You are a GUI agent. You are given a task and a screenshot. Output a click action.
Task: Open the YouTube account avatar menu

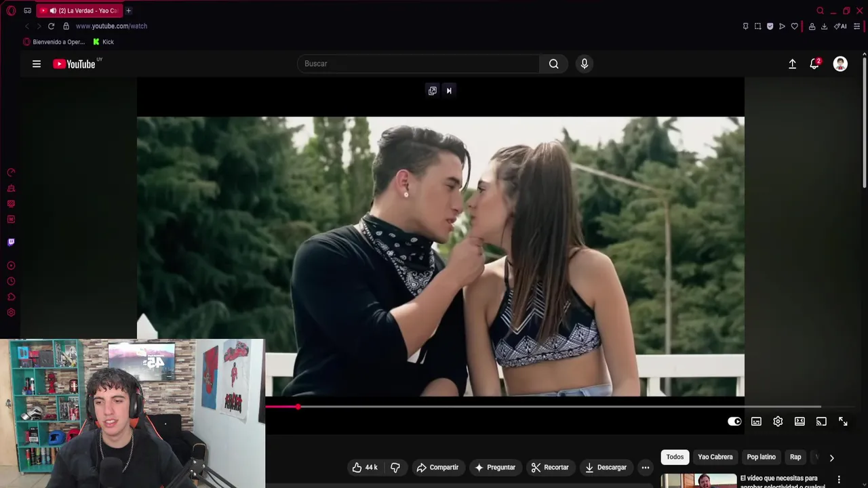[x=840, y=64]
